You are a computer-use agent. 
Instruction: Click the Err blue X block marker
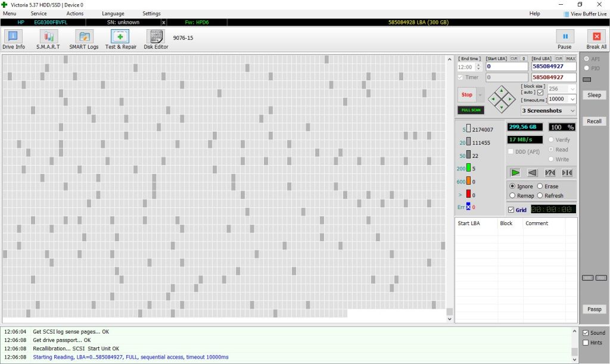pyautogui.click(x=468, y=207)
